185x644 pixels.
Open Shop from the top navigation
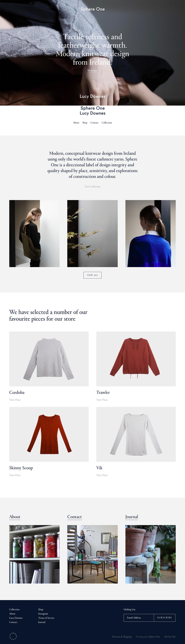click(85, 123)
